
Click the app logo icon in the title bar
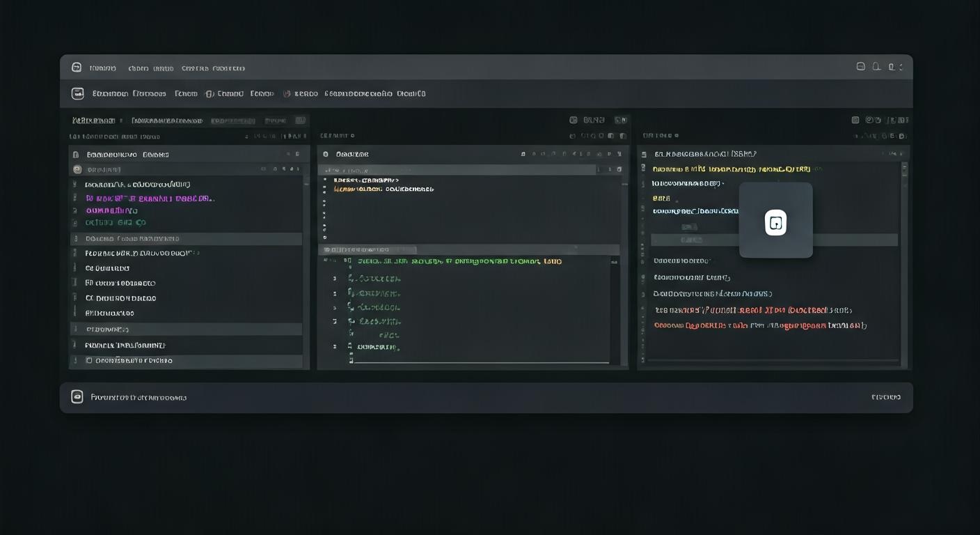pos(77,68)
